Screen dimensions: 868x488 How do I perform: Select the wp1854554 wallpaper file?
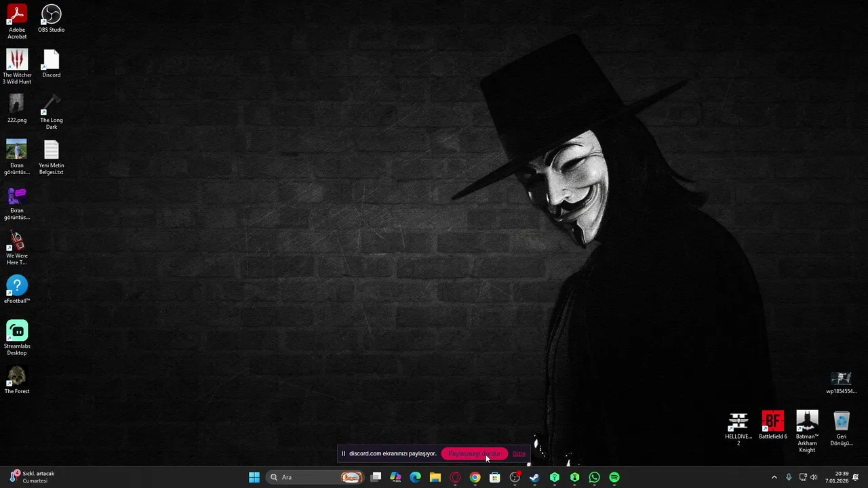point(842,382)
